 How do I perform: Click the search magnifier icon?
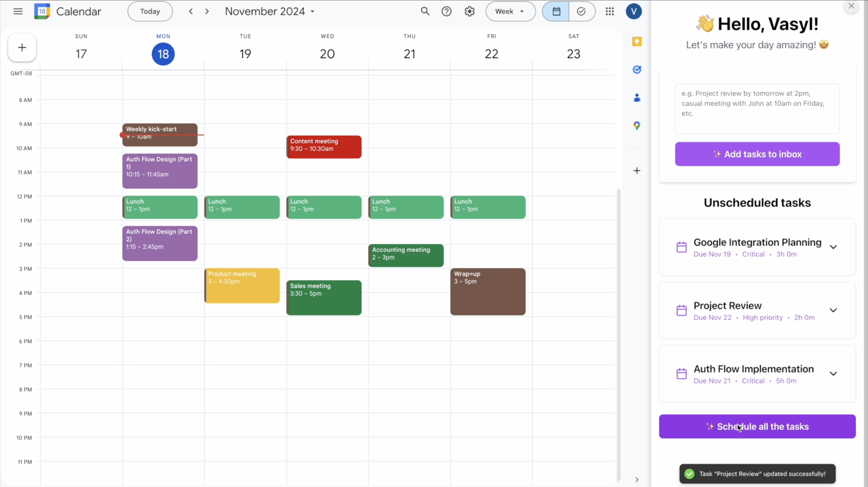pyautogui.click(x=425, y=12)
